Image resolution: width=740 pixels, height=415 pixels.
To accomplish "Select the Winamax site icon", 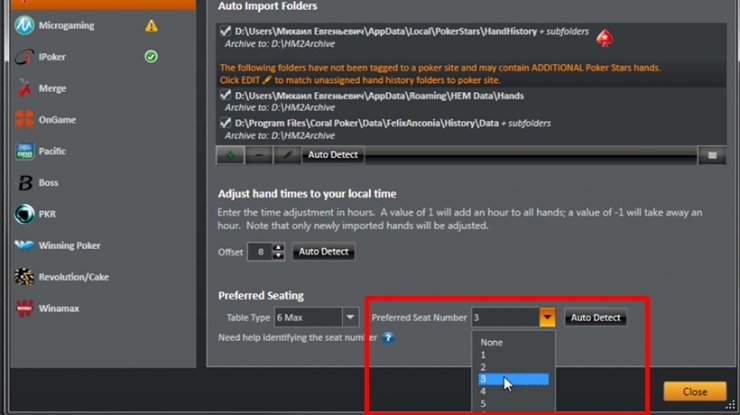I will point(25,308).
